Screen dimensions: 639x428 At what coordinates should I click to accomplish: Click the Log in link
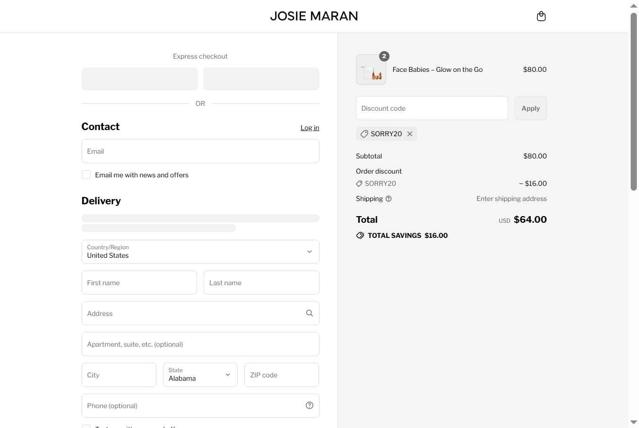tap(310, 128)
